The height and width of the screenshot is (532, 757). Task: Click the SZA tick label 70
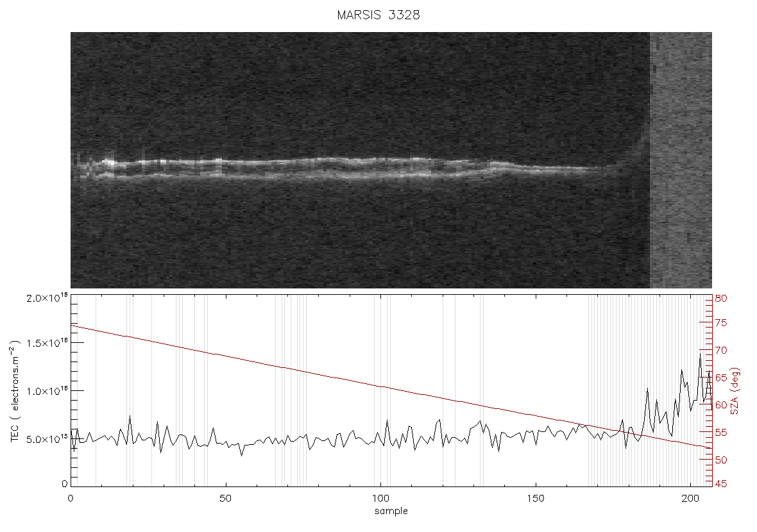click(x=721, y=350)
